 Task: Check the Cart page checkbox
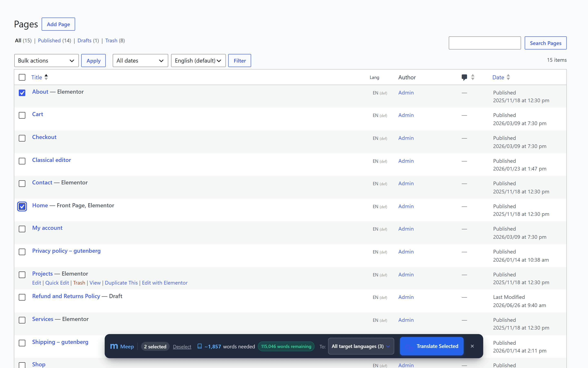coord(22,115)
